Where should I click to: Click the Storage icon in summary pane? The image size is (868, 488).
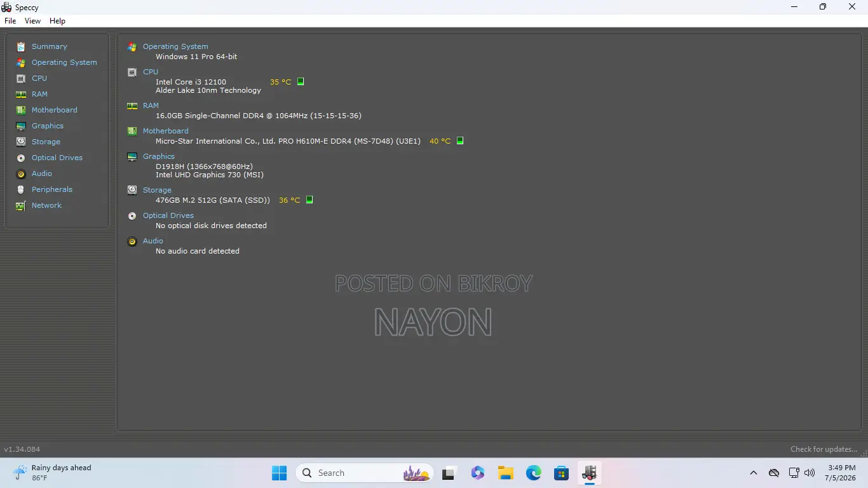pyautogui.click(x=132, y=190)
